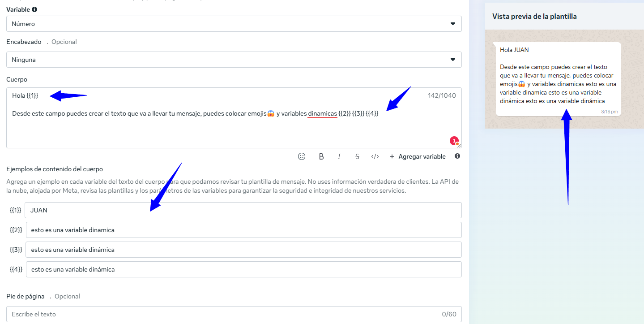Click the Ejemplos de contenido del cuerpo heading

pos(55,169)
